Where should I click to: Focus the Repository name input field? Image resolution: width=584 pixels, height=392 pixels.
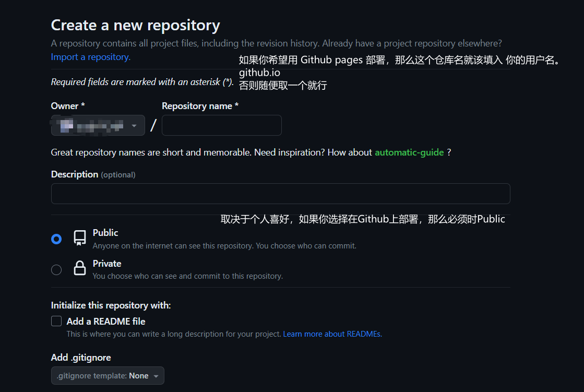222,125
